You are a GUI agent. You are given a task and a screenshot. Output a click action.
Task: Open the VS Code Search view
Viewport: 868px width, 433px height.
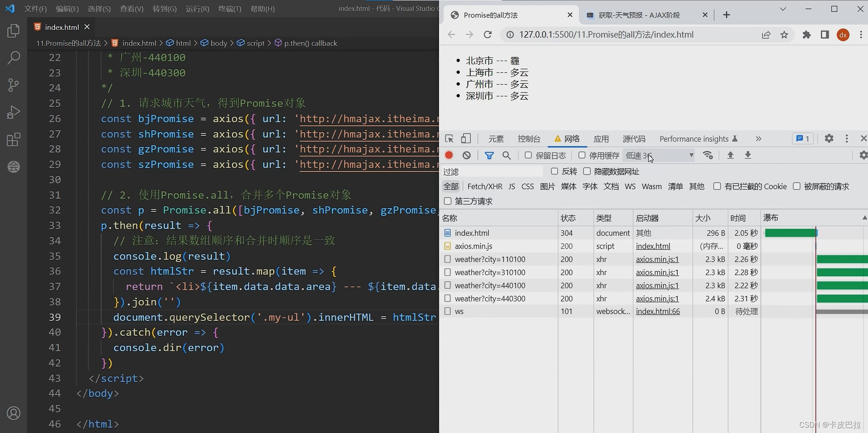14,58
